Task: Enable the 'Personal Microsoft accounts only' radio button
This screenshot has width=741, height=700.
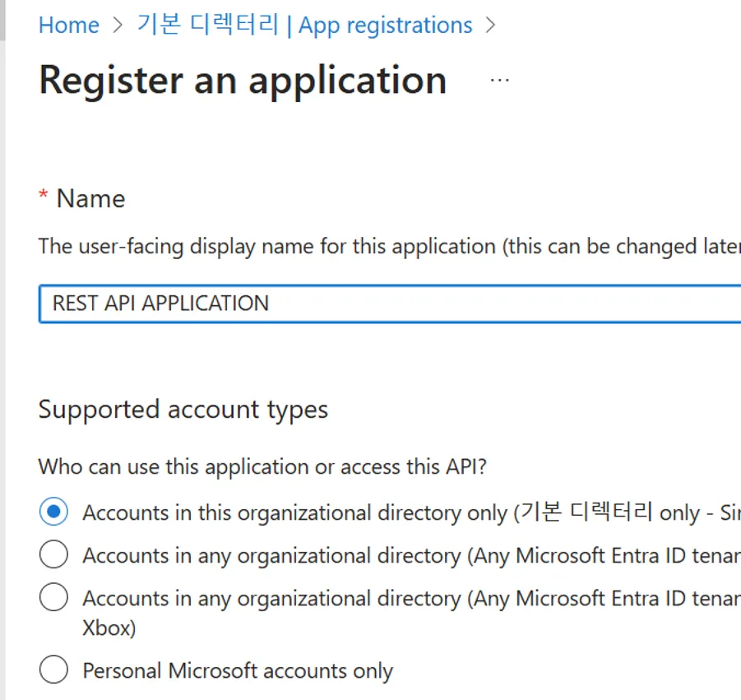Action: 53,670
